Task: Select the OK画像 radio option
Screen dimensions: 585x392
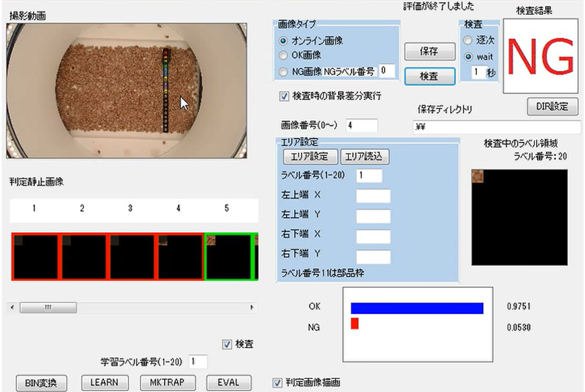Action: point(283,55)
